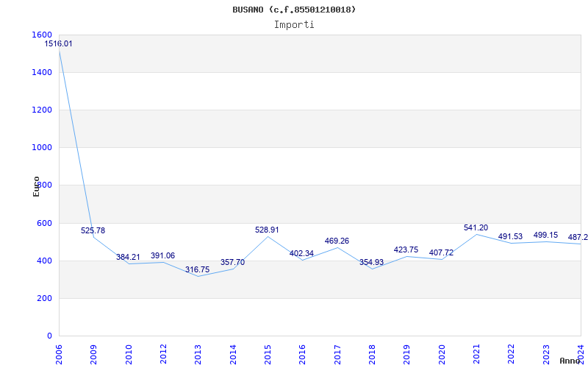Click the year 2022 on the x-axis
Screen dimensions: 588x368
(x=511, y=353)
